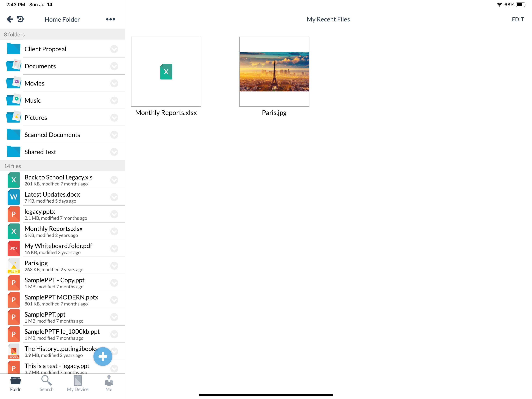Tap the Wi-Fi icon in status bar
Viewport: 532px width, 399px height.
tap(499, 4)
